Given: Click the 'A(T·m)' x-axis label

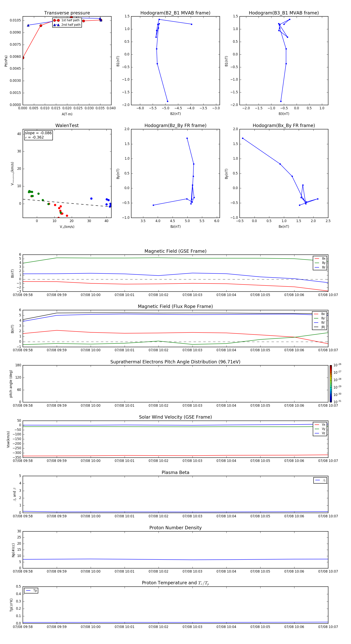Looking at the screenshot, I should 67,114.
